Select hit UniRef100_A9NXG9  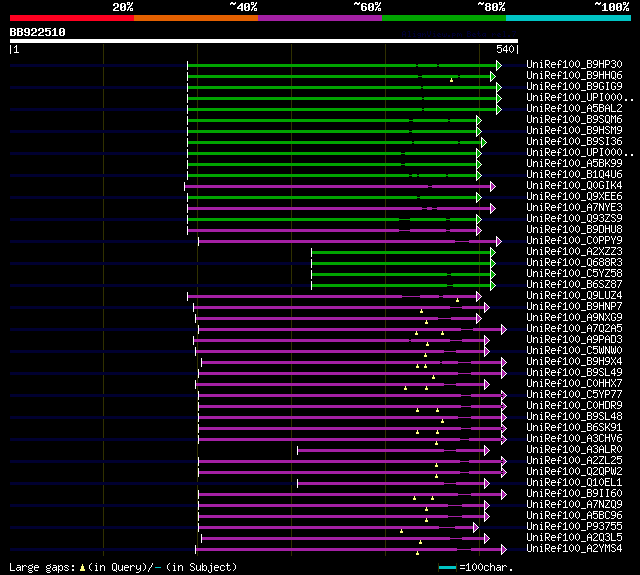click(574, 318)
